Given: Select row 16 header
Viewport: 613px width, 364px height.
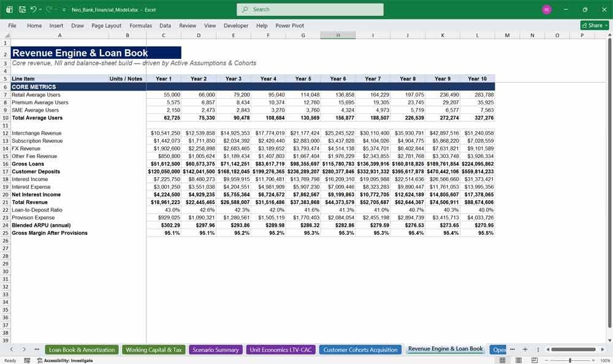Looking at the screenshot, I should pyautogui.click(x=6, y=164).
